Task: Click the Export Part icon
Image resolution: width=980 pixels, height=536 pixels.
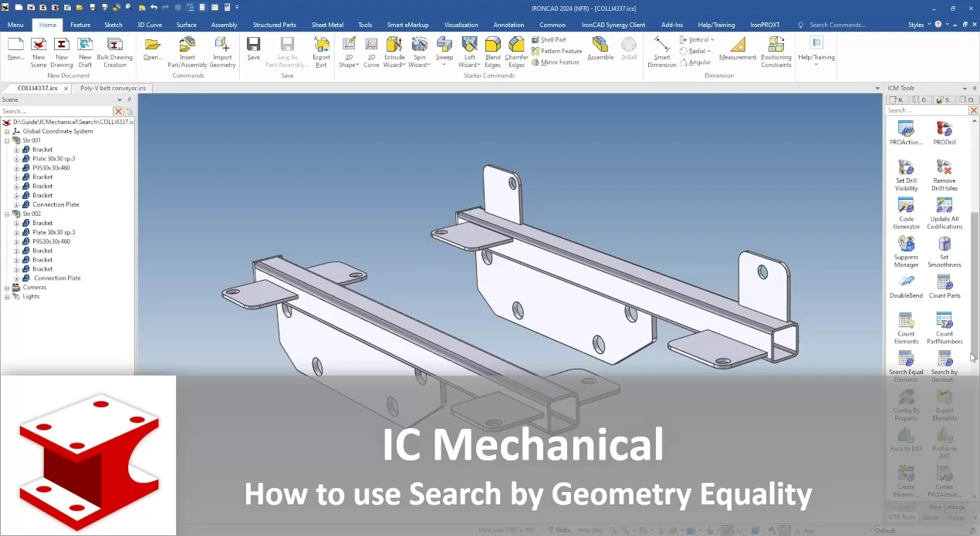Action: 321,44
